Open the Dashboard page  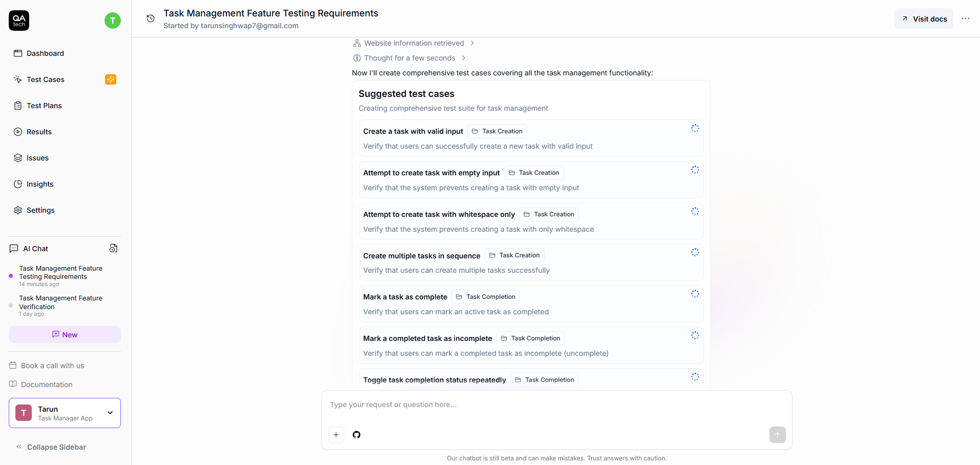[65, 53]
